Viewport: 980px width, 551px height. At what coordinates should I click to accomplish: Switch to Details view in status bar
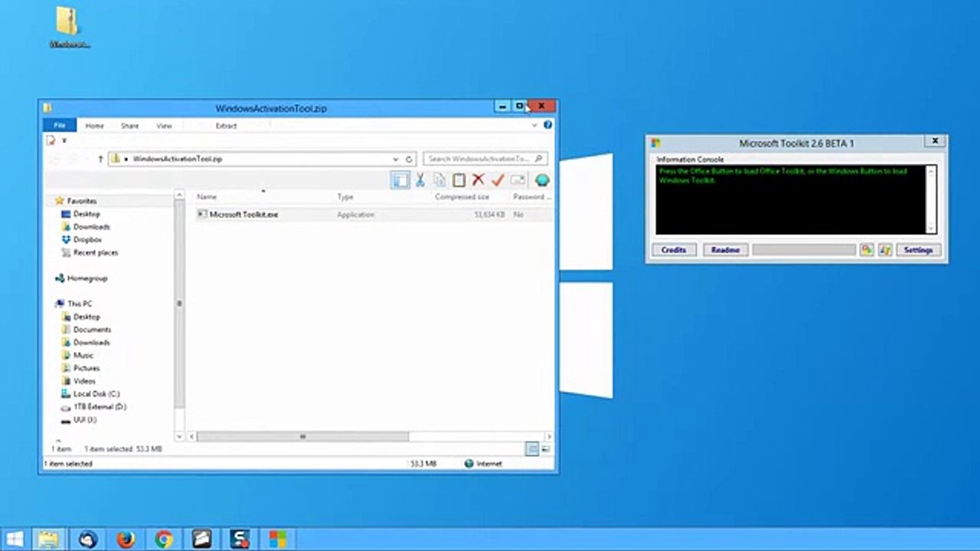532,449
